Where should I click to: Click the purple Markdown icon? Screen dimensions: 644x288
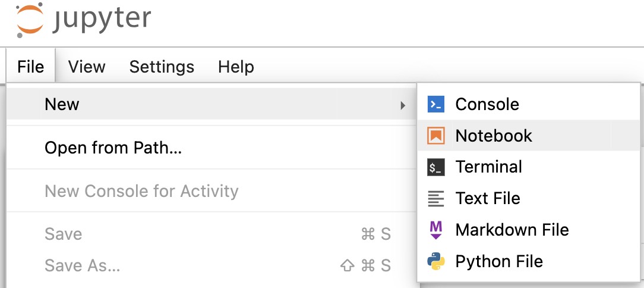pos(435,230)
